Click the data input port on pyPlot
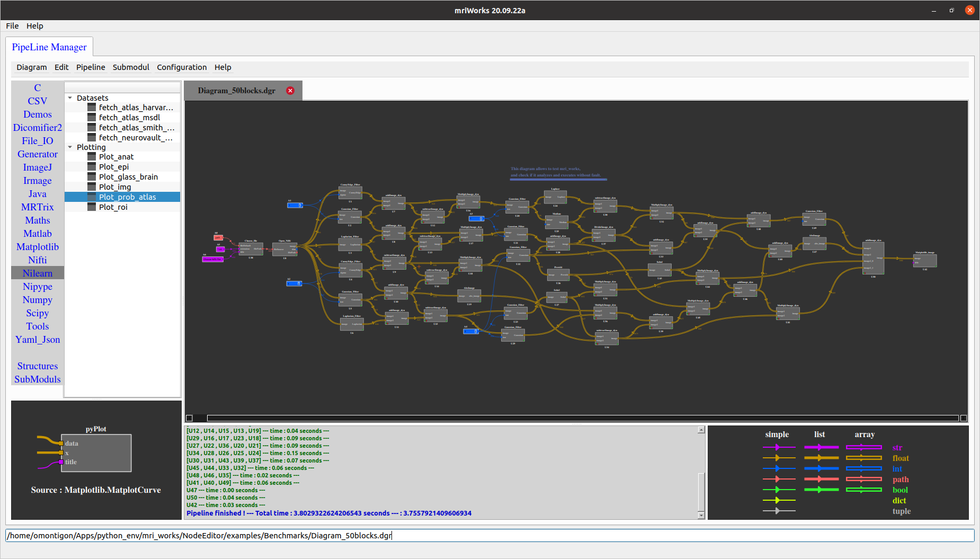Image resolution: width=980 pixels, height=559 pixels. [61, 443]
